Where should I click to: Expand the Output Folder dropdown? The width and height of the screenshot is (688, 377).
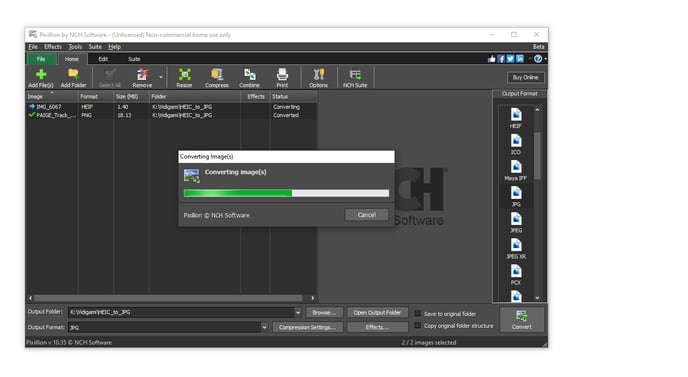tap(298, 312)
